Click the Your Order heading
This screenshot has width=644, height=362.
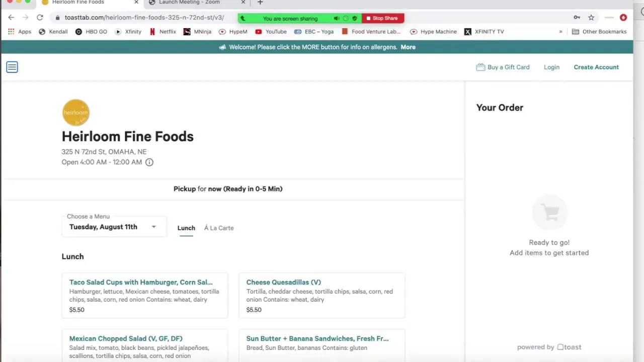[x=500, y=108]
